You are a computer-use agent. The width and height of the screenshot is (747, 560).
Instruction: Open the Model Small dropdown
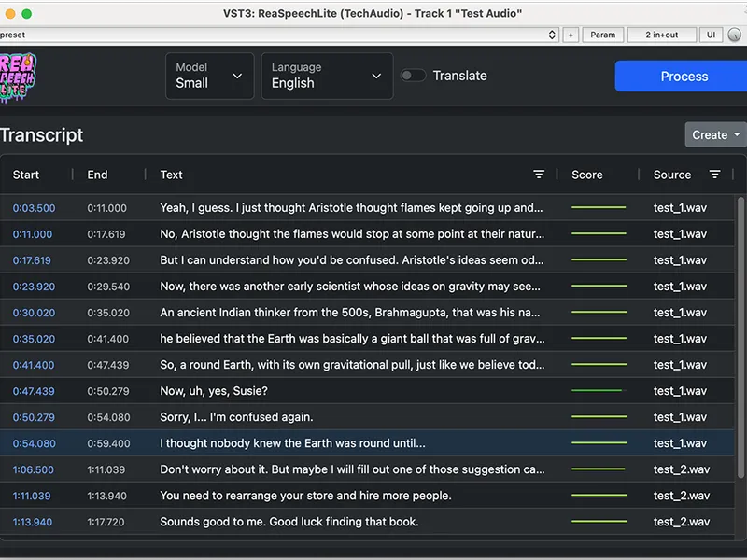[x=209, y=76]
